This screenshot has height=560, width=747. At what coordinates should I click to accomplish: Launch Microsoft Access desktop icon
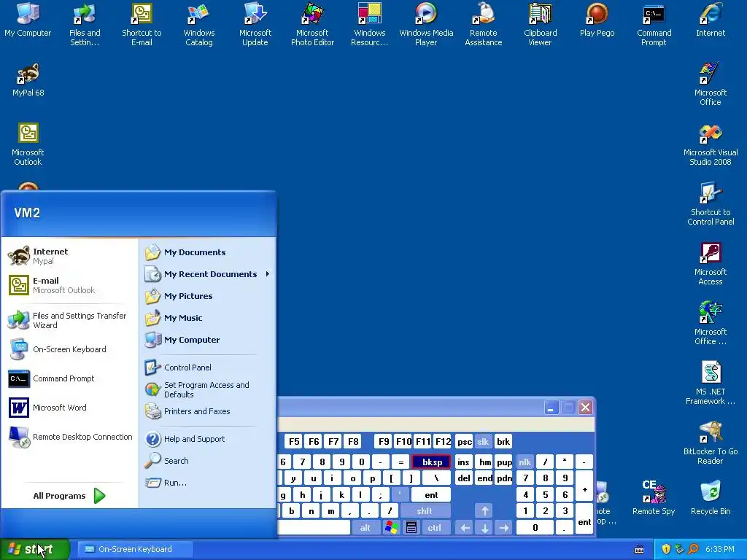click(711, 264)
